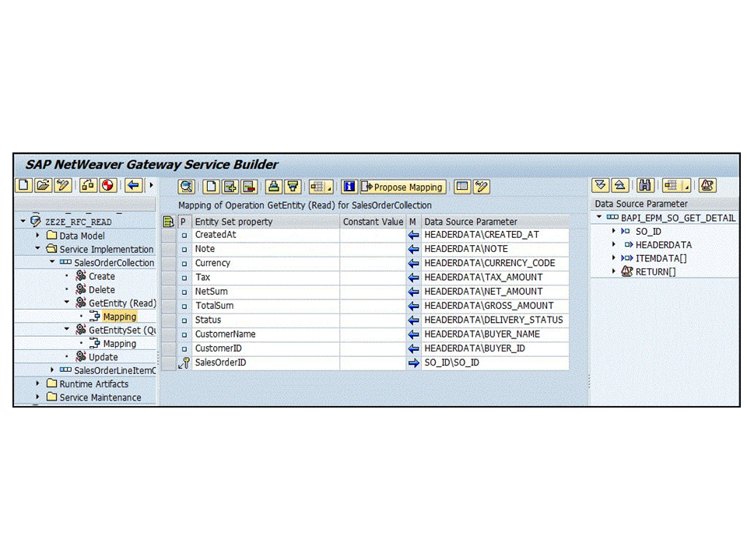
Task: Click the Collapse All icon above Data Source Parameter
Action: [x=619, y=186]
